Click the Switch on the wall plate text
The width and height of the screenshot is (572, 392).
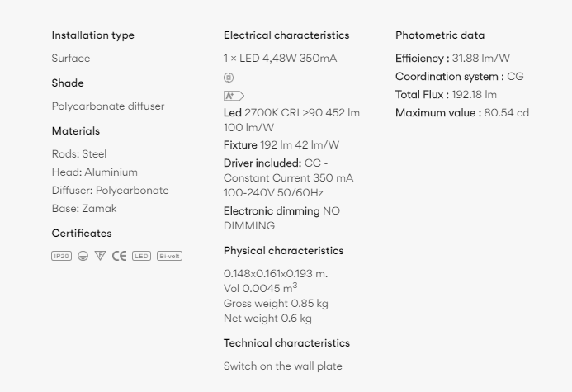pyautogui.click(x=283, y=366)
